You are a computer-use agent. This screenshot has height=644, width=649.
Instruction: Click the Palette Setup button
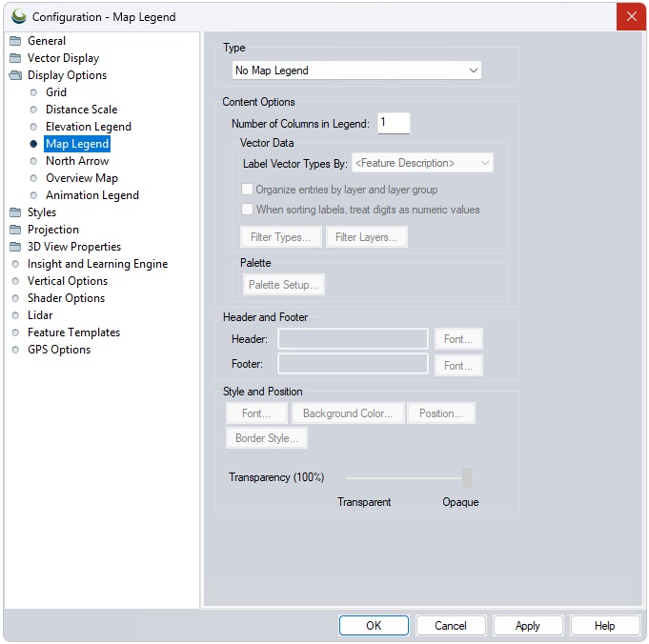(283, 285)
